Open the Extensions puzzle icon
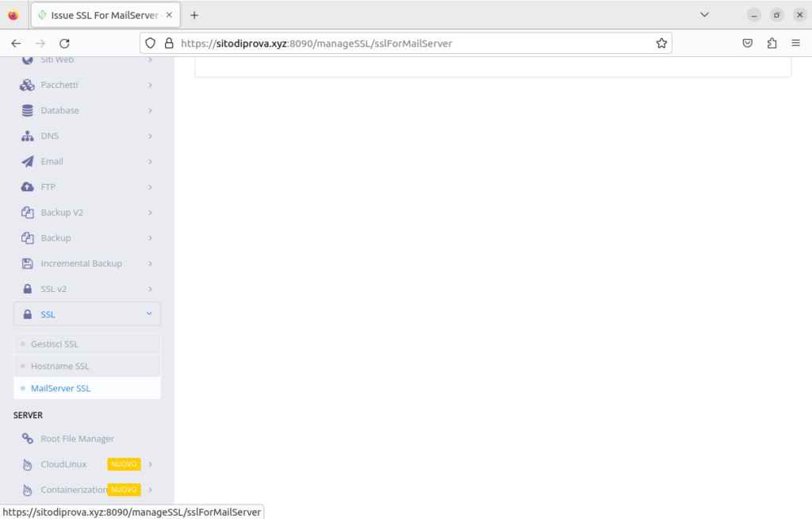 tap(772, 44)
